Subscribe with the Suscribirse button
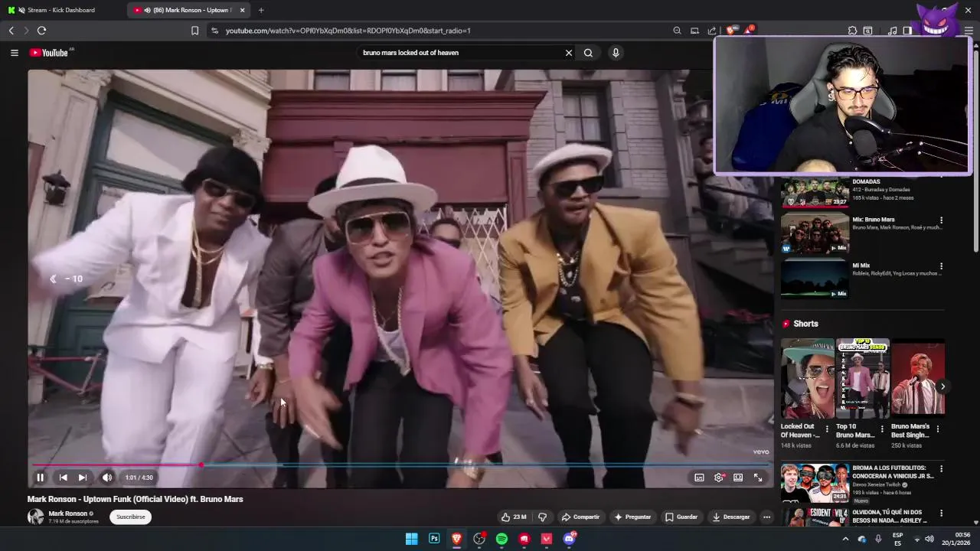980x551 pixels. 130,517
